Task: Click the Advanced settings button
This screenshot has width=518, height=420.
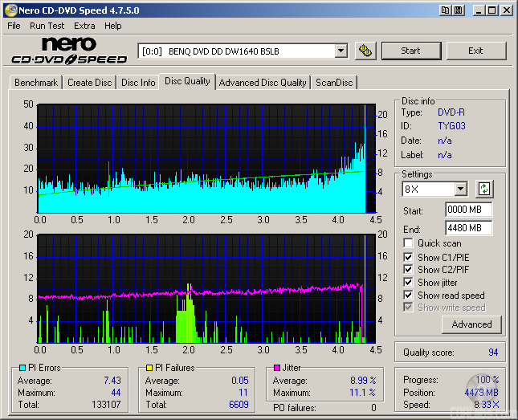Action: (x=471, y=324)
